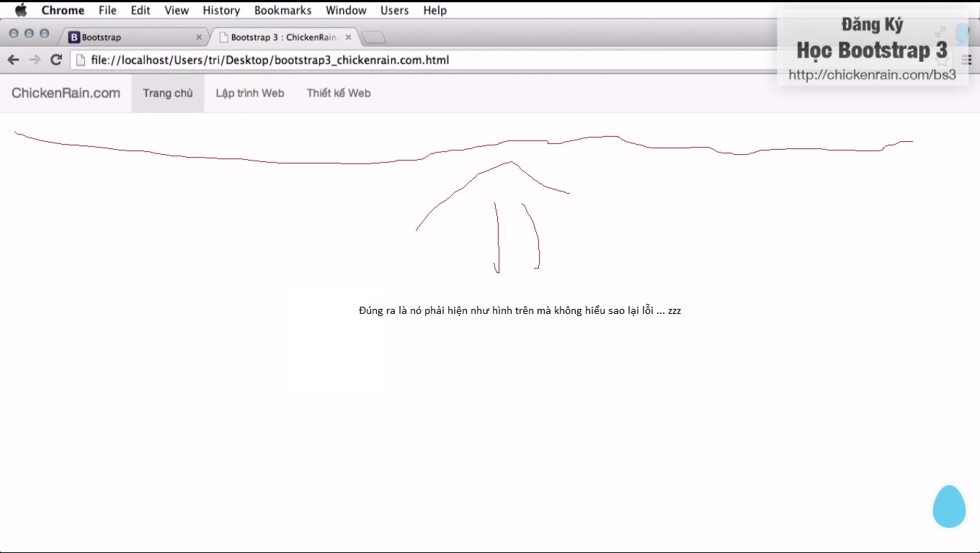Focus the address bar URL field

coord(432,60)
